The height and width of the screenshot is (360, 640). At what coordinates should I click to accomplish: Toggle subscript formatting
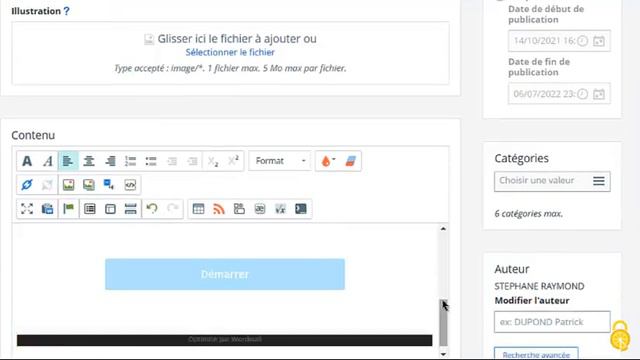coord(213,161)
